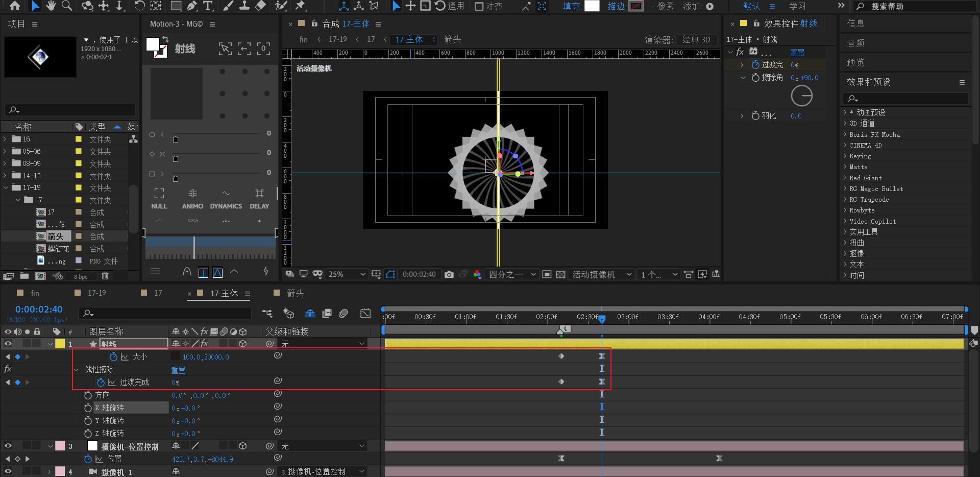Image resolution: width=980 pixels, height=477 pixels.
Task: Select the Rectangle shape tool
Action: coord(176,6)
